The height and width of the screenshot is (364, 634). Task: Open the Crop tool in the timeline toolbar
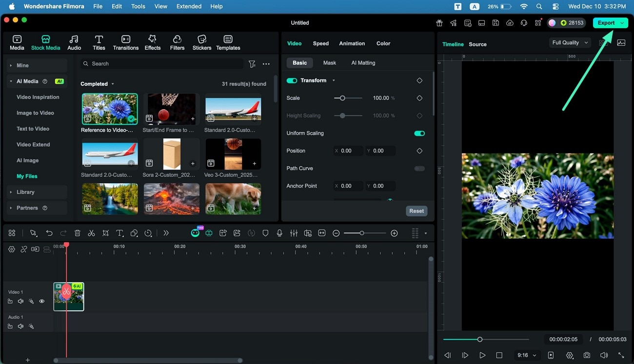[105, 233]
